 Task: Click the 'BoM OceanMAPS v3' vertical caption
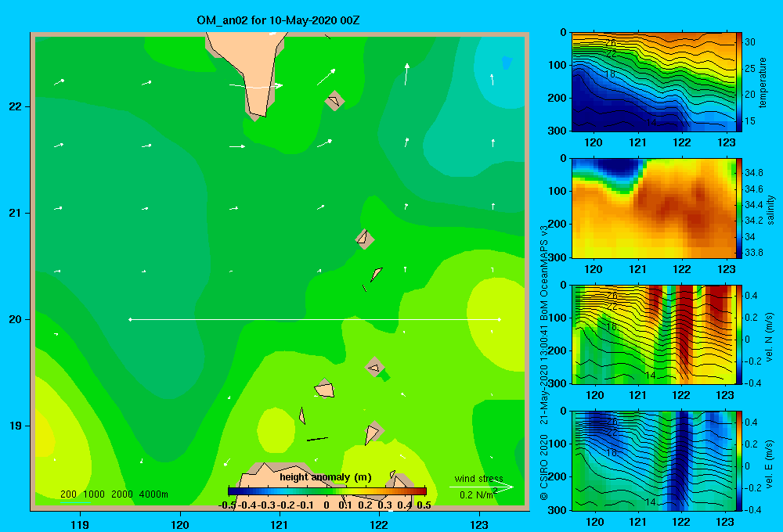(x=544, y=273)
